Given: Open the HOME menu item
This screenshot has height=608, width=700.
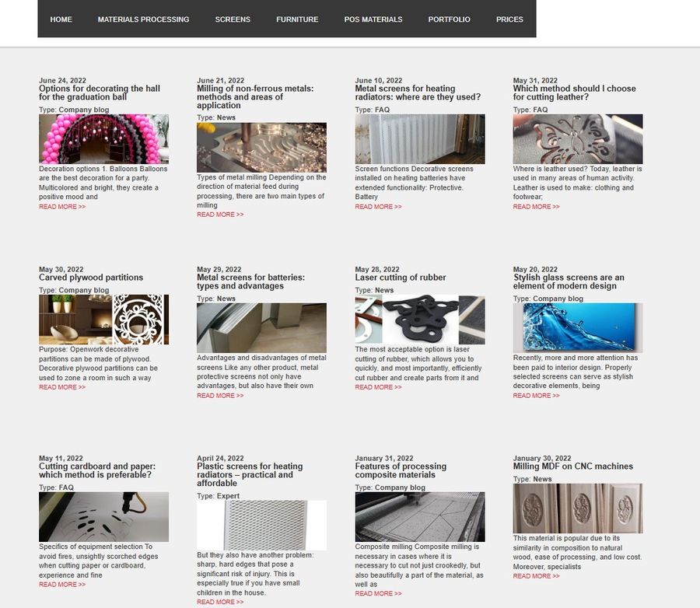Looking at the screenshot, I should pyautogui.click(x=61, y=19).
